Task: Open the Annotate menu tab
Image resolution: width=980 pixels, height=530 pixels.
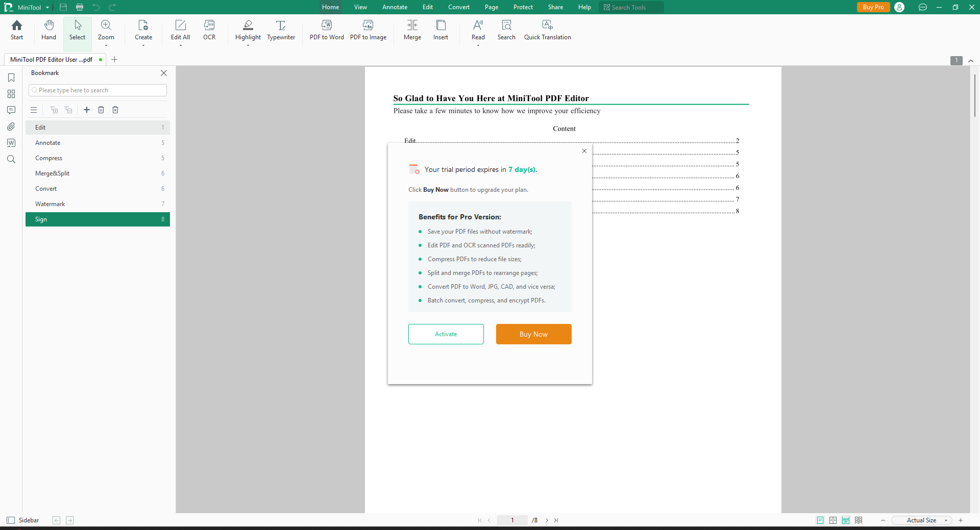Action: (395, 7)
